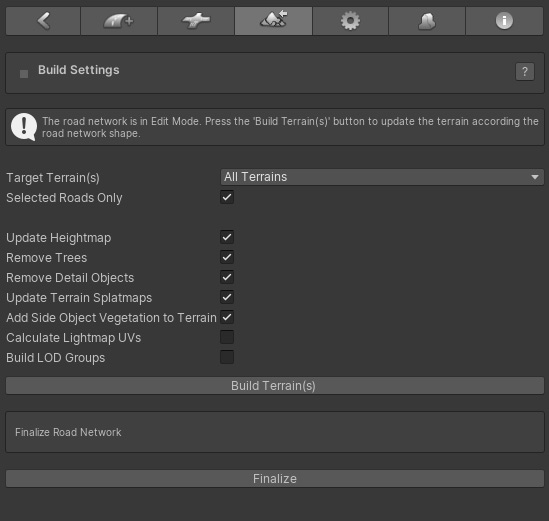This screenshot has width=549, height=521.
Task: Enable Calculate Lightmap UVs
Action: point(227,337)
